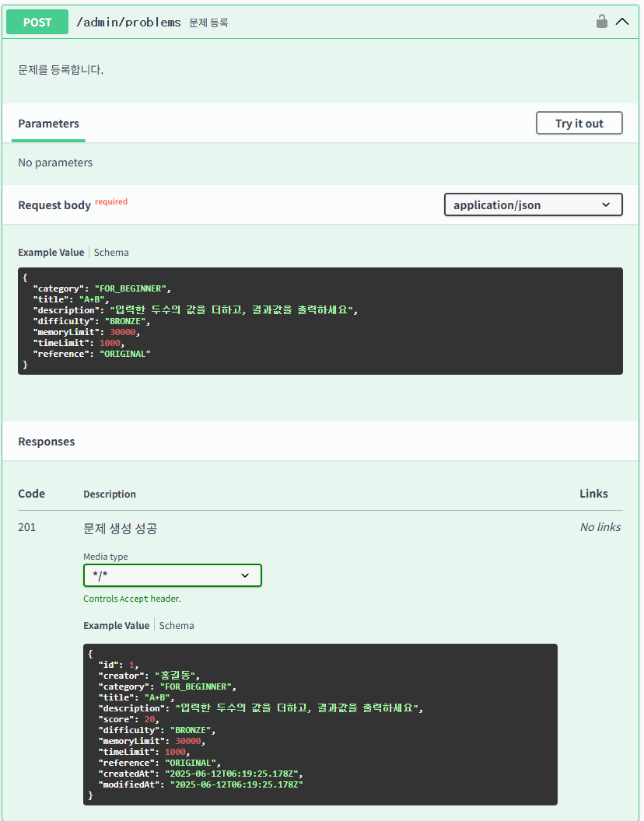Click the "score": 20 line in response
644x821 pixels.
[x=128, y=719]
